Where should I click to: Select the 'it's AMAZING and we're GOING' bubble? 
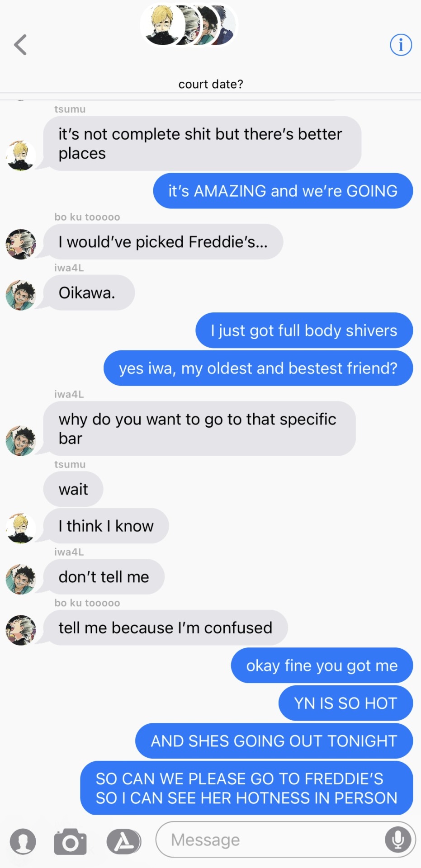coord(283,191)
